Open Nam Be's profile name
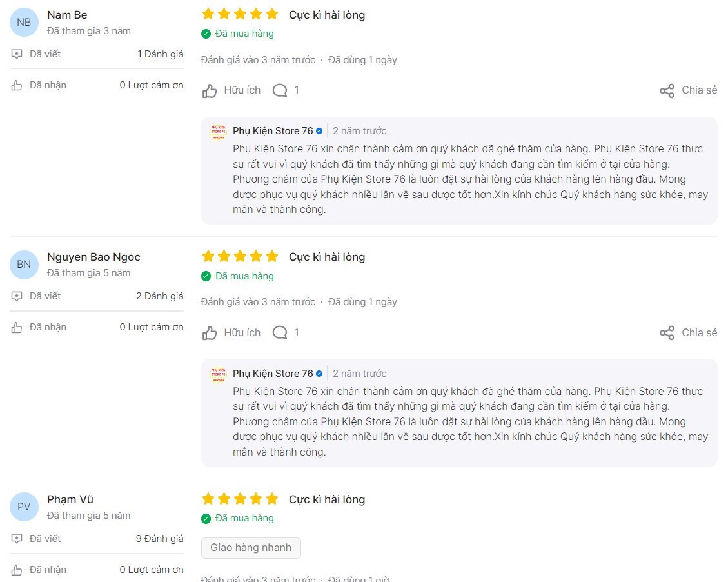The width and height of the screenshot is (728, 582). (67, 15)
